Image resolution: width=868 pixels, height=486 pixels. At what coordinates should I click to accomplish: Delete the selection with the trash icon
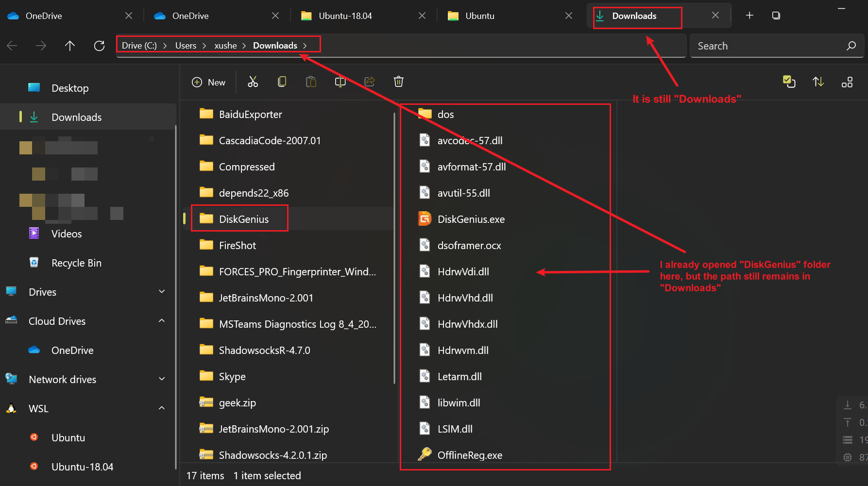coord(398,82)
